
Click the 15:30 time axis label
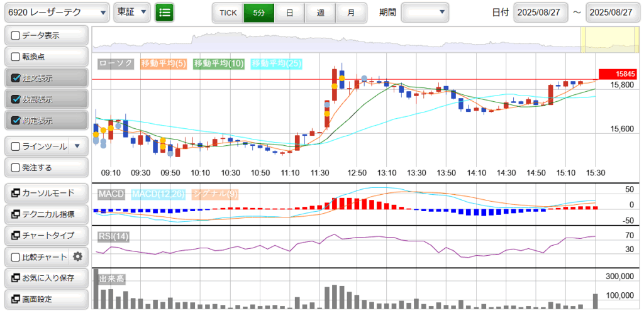[595, 172]
